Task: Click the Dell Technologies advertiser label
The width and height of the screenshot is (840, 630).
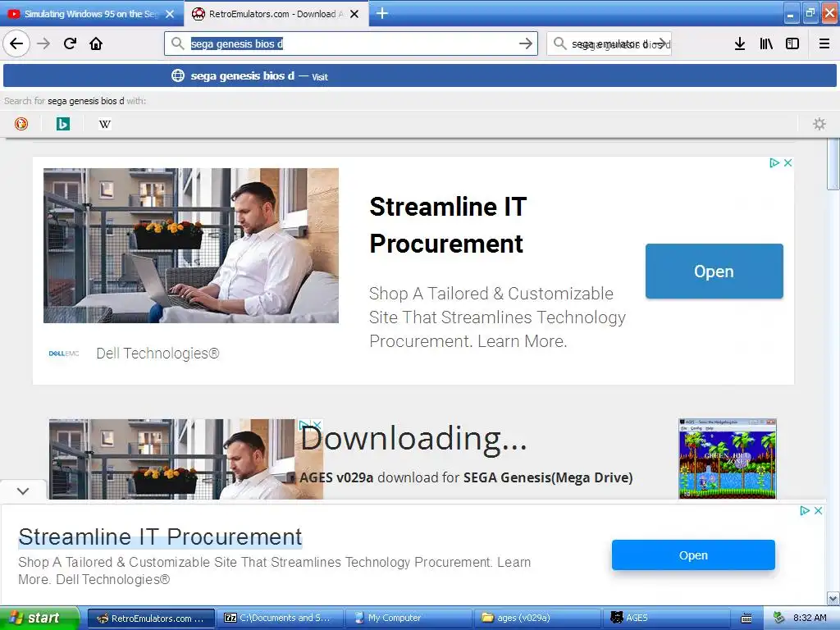Action: point(157,353)
